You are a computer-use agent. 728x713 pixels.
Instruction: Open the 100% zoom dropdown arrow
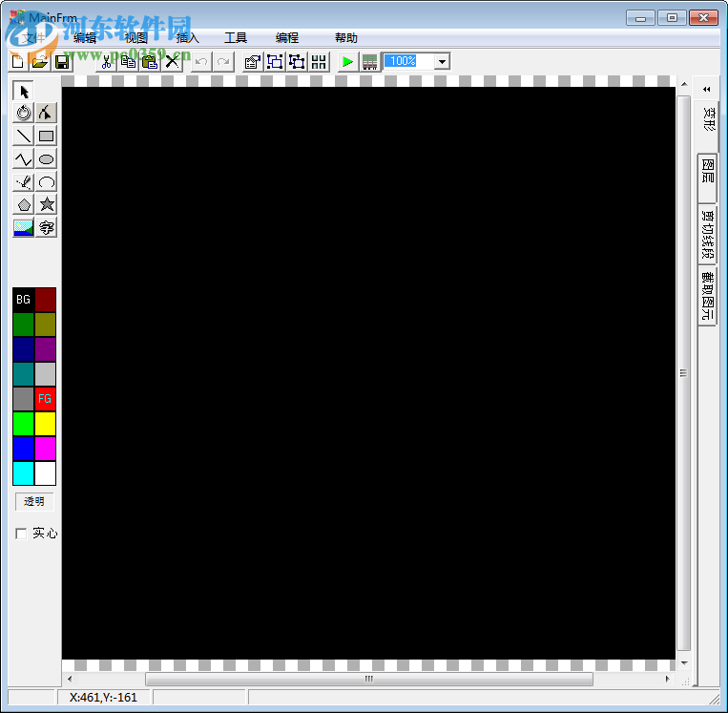(x=443, y=61)
